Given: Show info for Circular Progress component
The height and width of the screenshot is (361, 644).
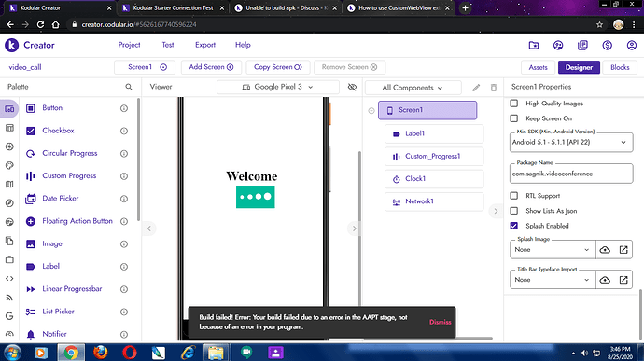Looking at the screenshot, I should pos(124,154).
